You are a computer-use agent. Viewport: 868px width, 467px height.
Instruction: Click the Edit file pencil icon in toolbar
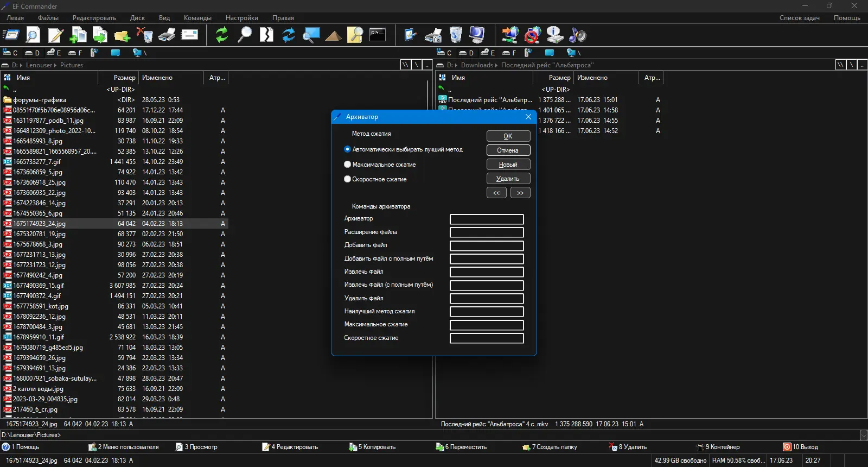click(56, 35)
